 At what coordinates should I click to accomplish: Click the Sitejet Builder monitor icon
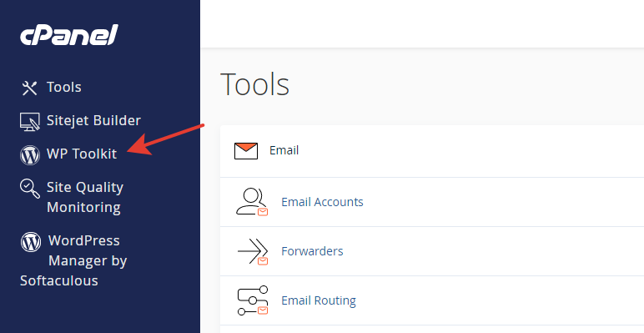point(30,122)
